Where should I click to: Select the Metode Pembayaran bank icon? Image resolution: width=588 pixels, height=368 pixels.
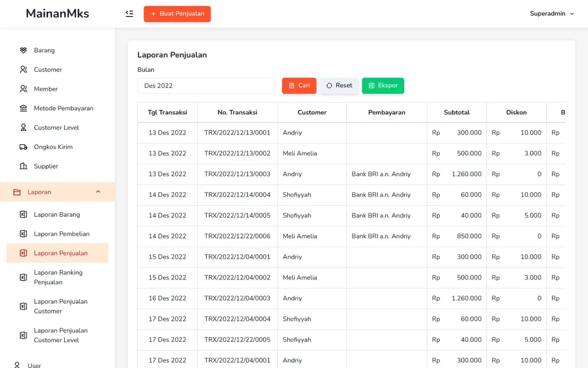tap(23, 108)
